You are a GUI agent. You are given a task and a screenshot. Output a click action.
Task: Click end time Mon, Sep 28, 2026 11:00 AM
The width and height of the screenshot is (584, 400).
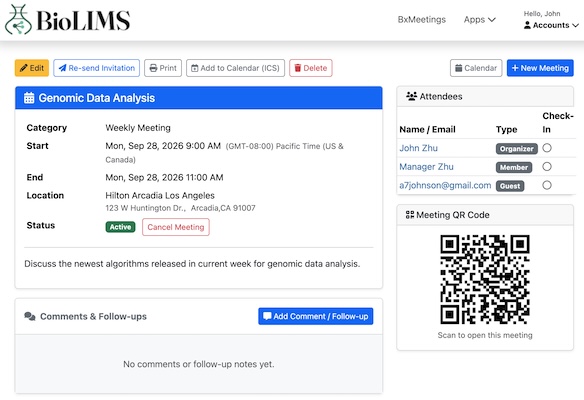pyautogui.click(x=164, y=177)
